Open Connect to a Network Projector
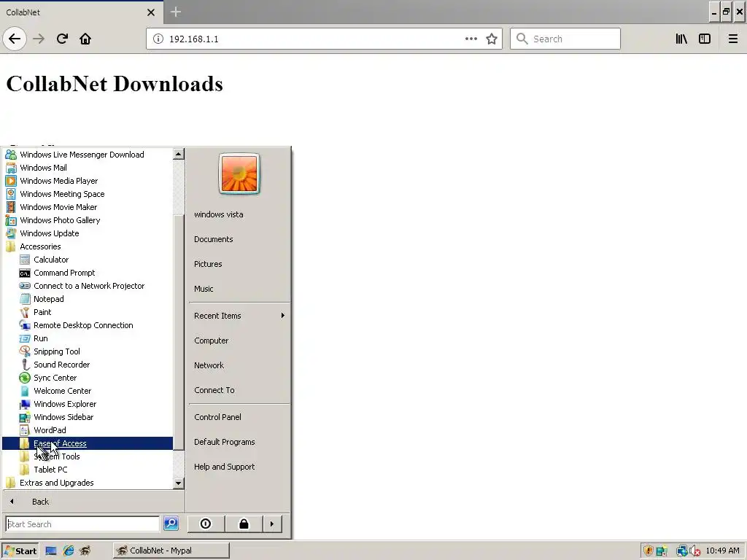Image resolution: width=747 pixels, height=560 pixels. [x=88, y=286]
